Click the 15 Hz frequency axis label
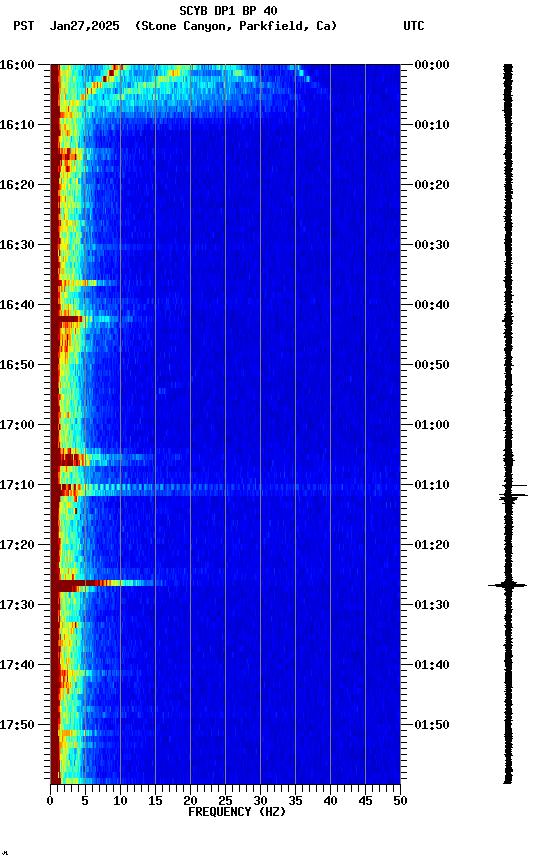This screenshot has width=552, height=864. tap(155, 801)
